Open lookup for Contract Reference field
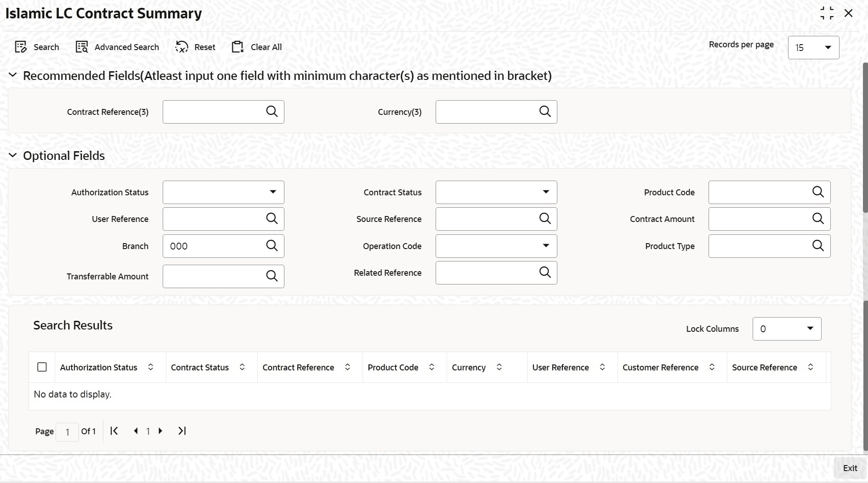 point(272,112)
